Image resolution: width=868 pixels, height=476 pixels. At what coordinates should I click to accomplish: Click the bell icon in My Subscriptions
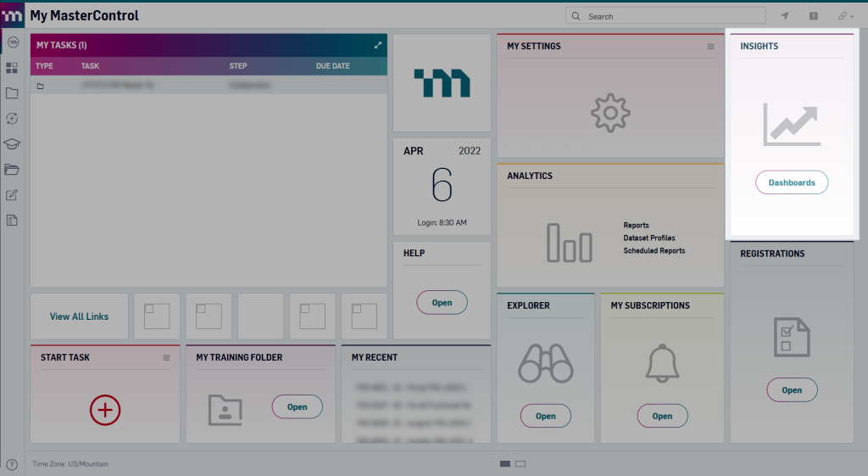click(x=662, y=363)
